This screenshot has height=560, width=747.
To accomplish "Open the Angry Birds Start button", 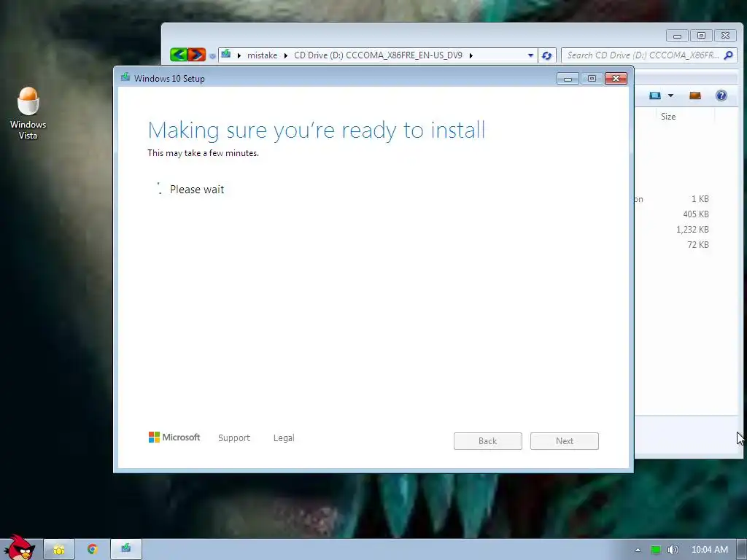I will (20, 548).
